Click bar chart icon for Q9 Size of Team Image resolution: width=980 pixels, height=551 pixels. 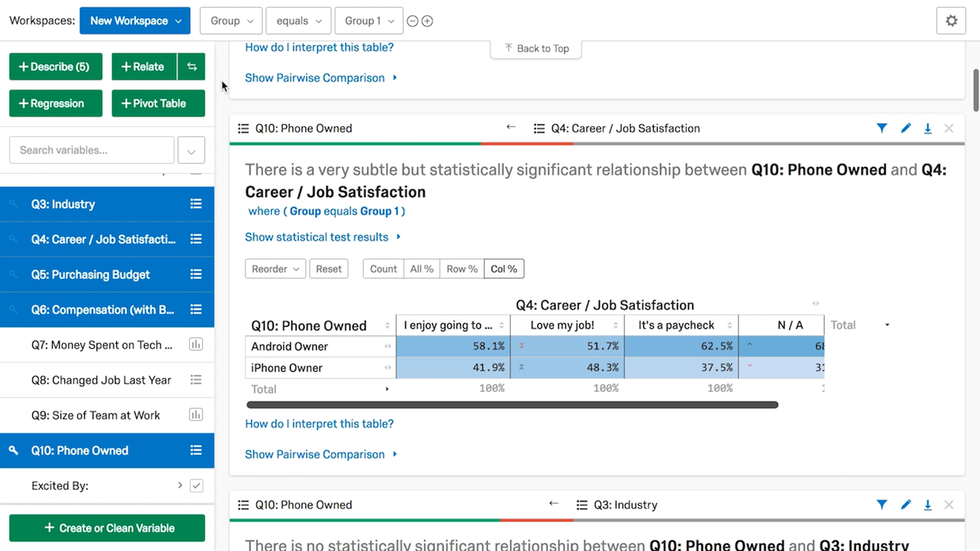coord(196,415)
